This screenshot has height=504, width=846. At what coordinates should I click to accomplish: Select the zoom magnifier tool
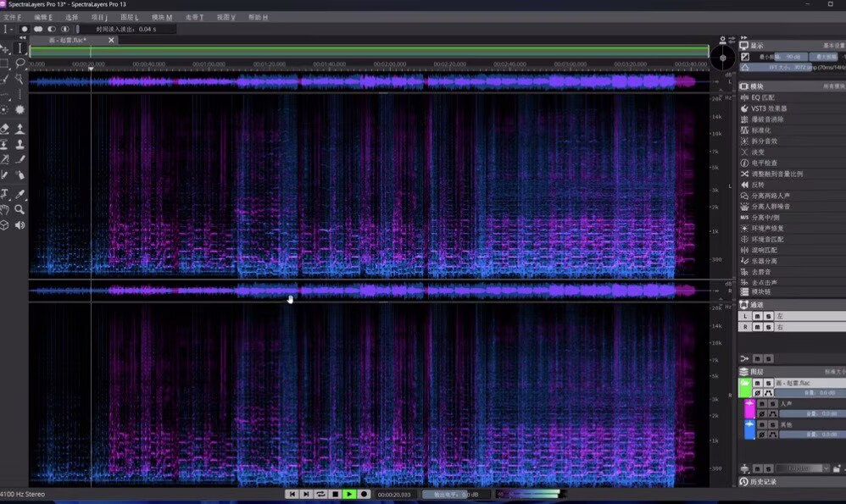click(x=20, y=210)
